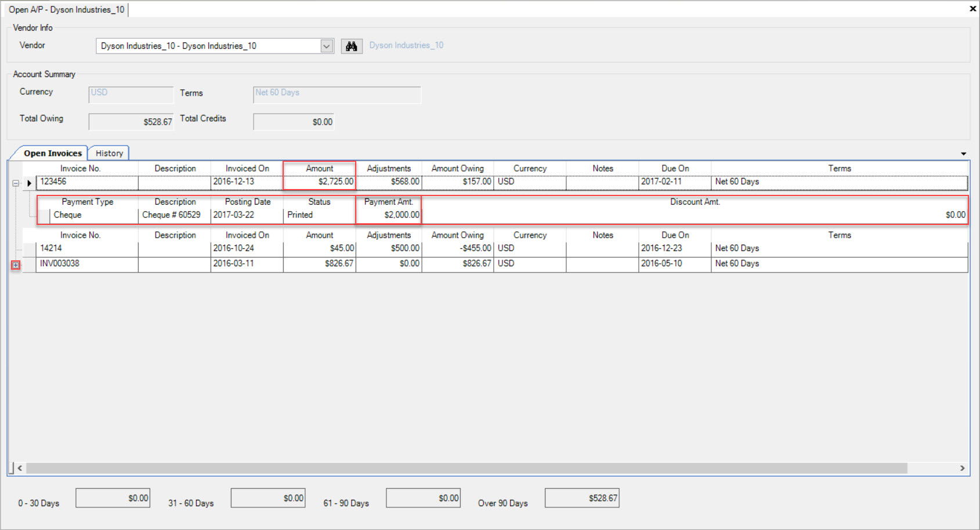Collapse the invoice 123456 payment details
980x530 pixels.
click(x=16, y=183)
